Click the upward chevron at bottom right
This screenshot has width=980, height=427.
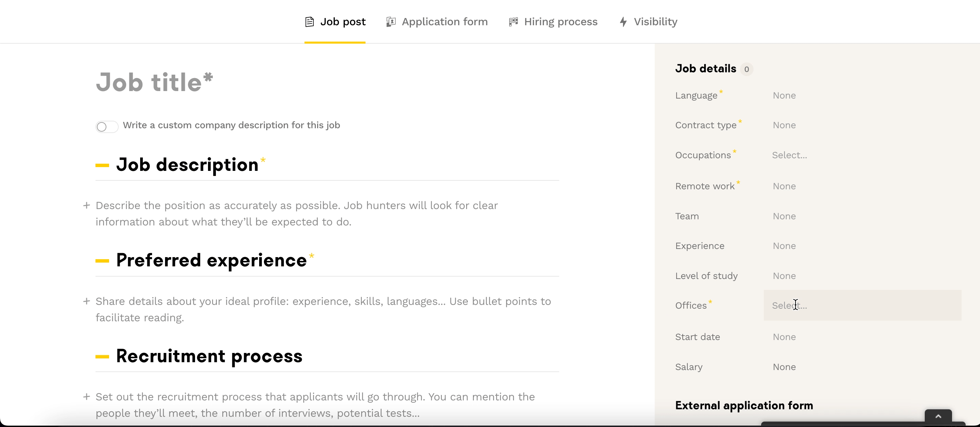[938, 417]
